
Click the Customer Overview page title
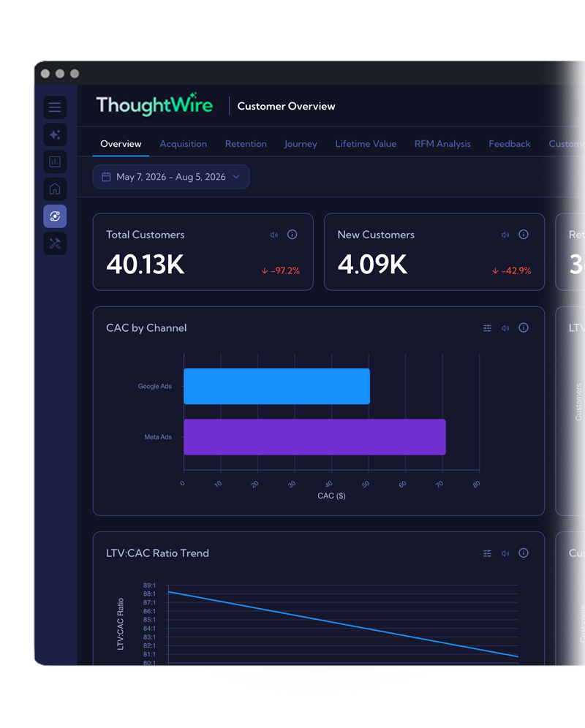coord(286,106)
